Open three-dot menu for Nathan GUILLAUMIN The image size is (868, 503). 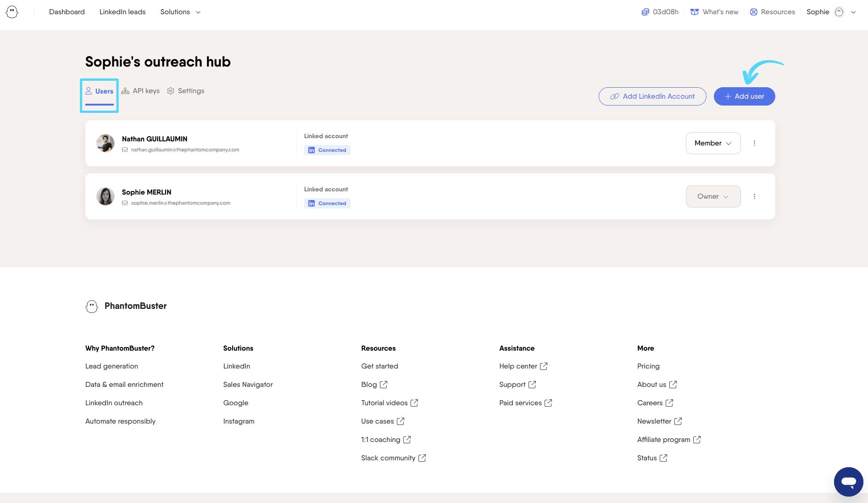[755, 143]
